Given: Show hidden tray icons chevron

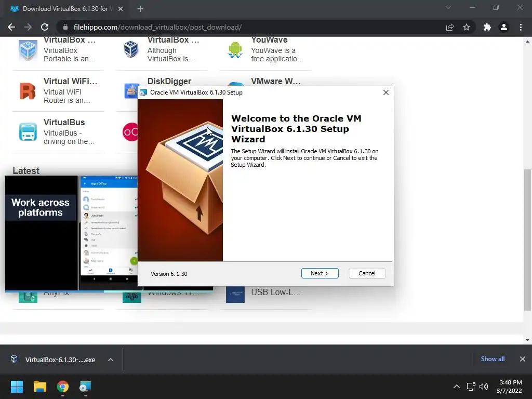Looking at the screenshot, I should point(457,387).
